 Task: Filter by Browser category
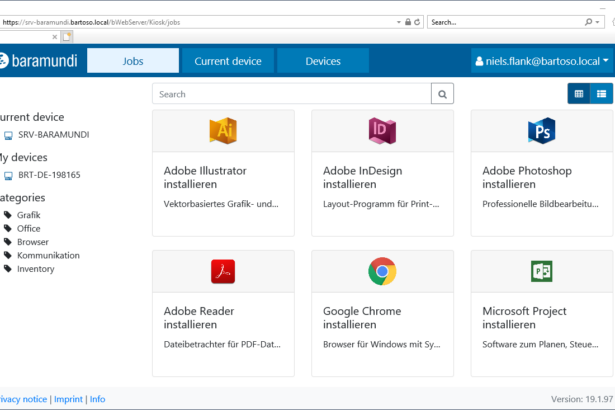(33, 242)
